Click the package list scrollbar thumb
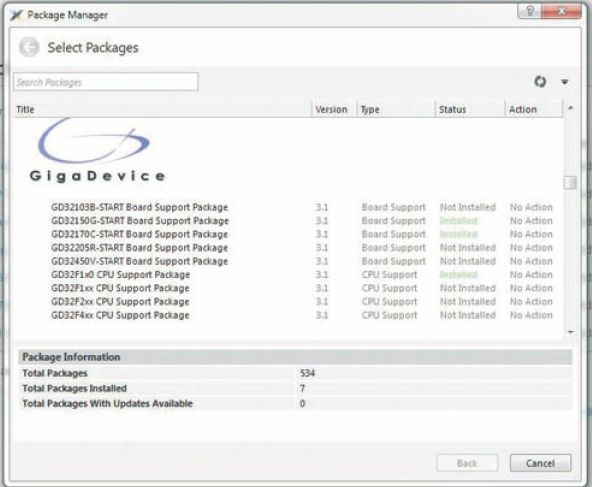The height and width of the screenshot is (487, 592). [570, 183]
